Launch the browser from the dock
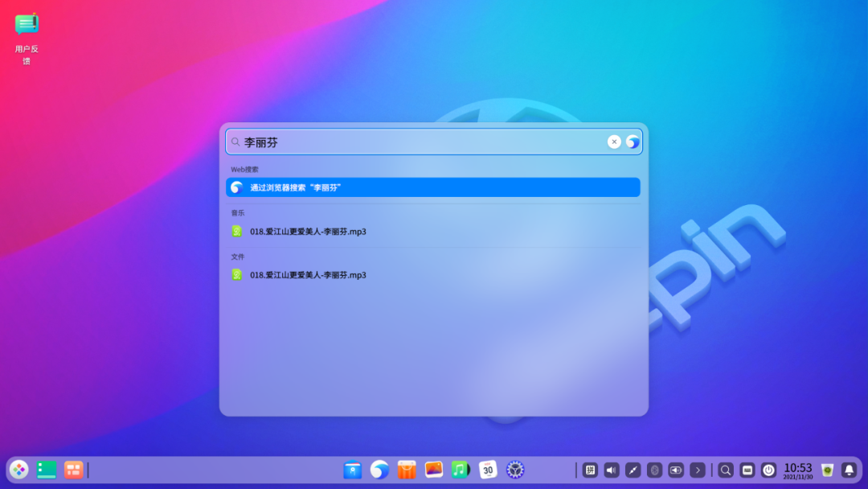 coord(379,470)
